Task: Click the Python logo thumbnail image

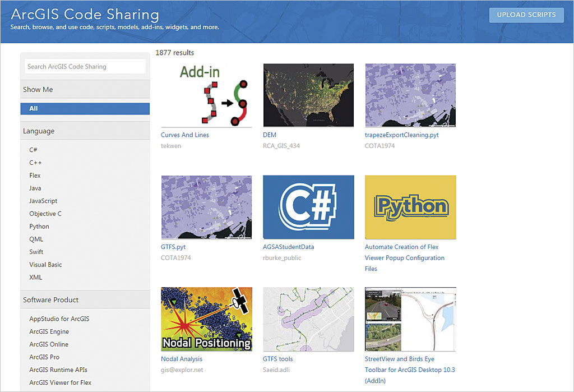Action: [x=410, y=207]
